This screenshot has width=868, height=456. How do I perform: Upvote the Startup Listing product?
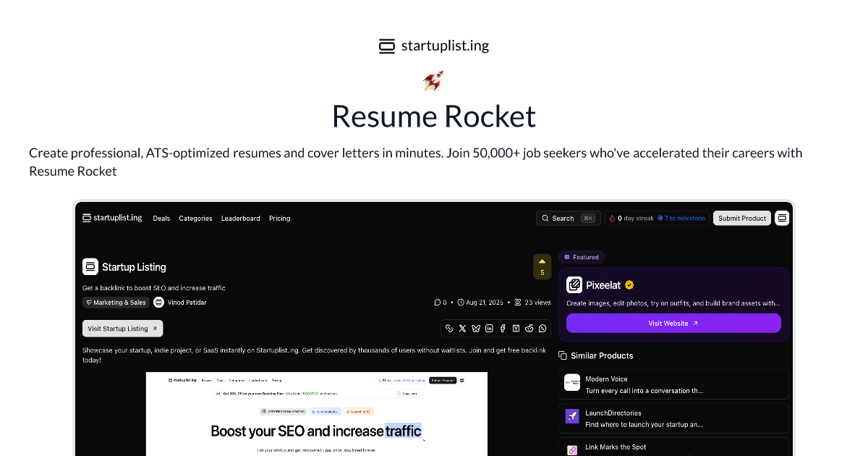542,266
